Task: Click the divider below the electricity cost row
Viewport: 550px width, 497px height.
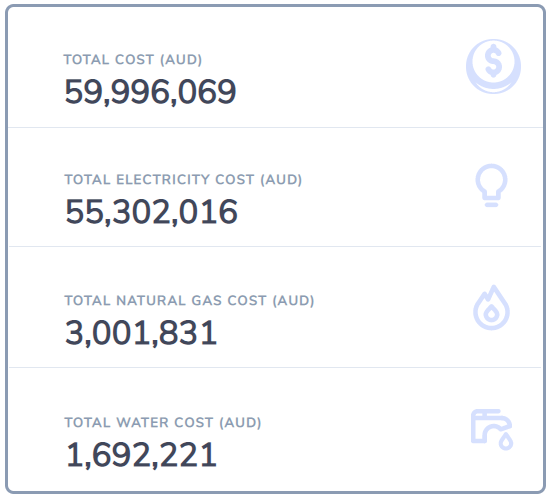Action: coord(275,247)
